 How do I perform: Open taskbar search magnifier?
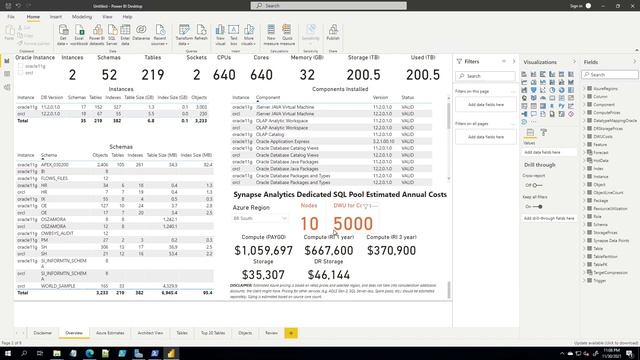(x=24, y=353)
